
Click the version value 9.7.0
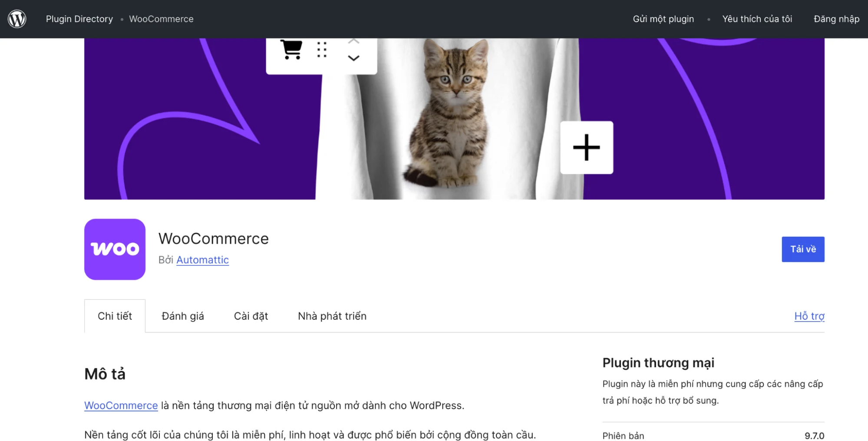coord(814,436)
